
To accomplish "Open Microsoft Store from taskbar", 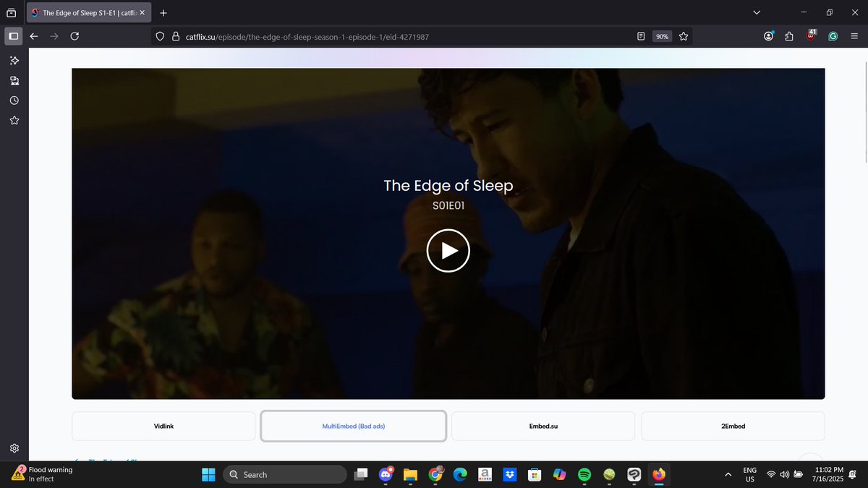I will point(535,474).
